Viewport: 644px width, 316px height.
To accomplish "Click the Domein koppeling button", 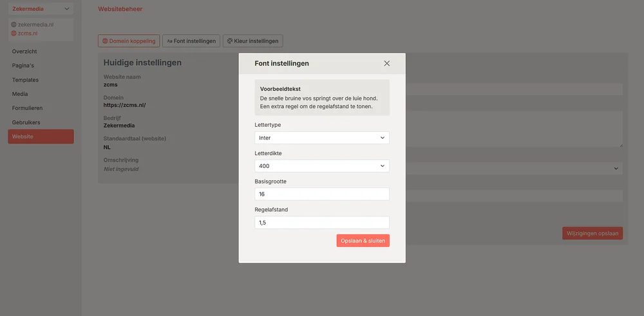I will (x=129, y=41).
